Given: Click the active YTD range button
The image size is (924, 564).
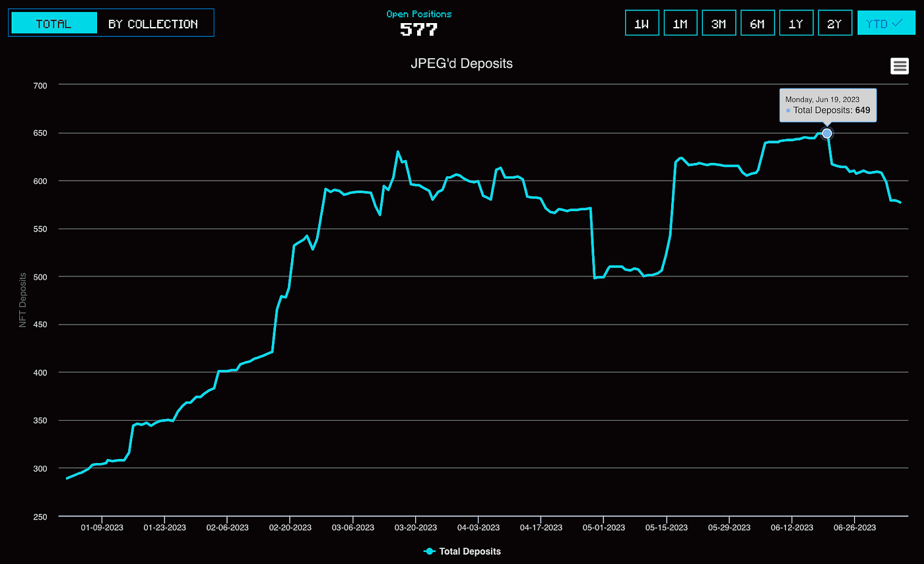Looking at the screenshot, I should coord(886,23).
